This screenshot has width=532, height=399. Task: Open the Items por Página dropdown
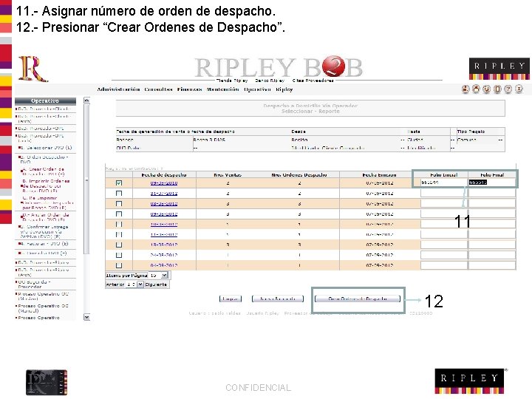pyautogui.click(x=158, y=275)
